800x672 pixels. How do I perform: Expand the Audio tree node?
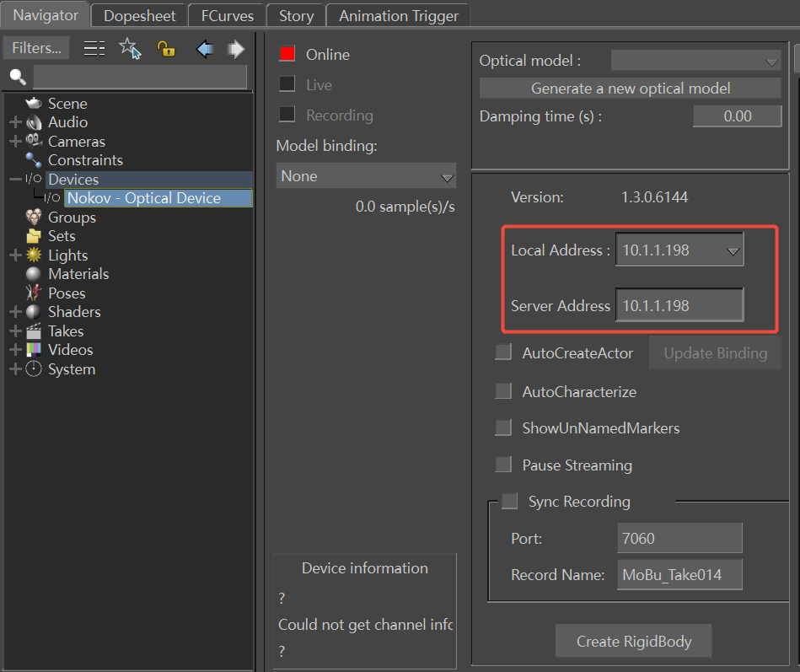click(15, 122)
